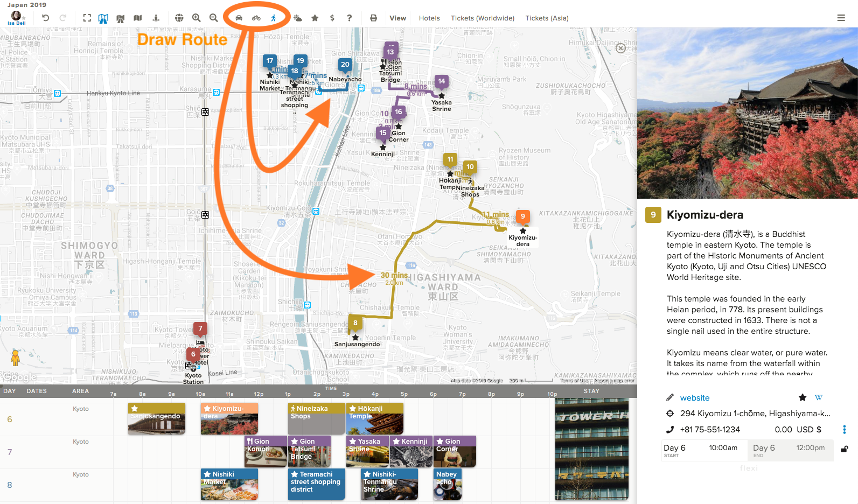Image resolution: width=858 pixels, height=504 pixels.
Task: Select Gion Tatsumi Bridge timeline card
Action: [x=310, y=452]
